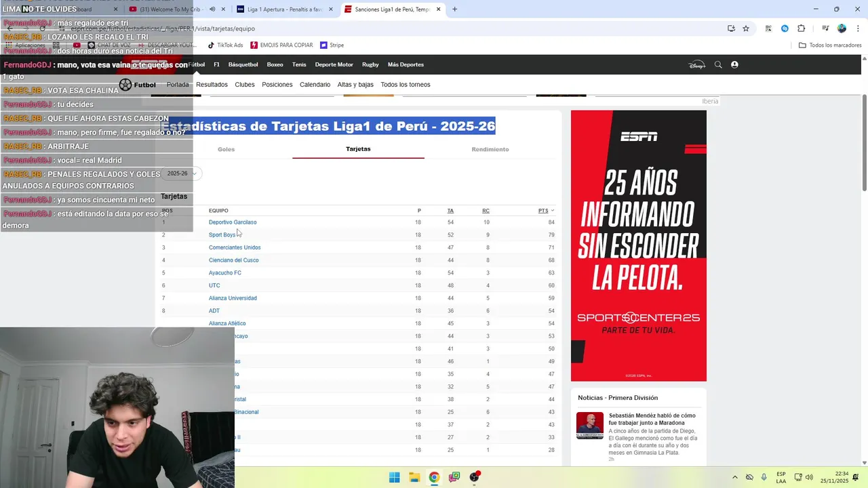Click the install app icon in address bar
The image size is (868, 488).
pyautogui.click(x=731, y=28)
